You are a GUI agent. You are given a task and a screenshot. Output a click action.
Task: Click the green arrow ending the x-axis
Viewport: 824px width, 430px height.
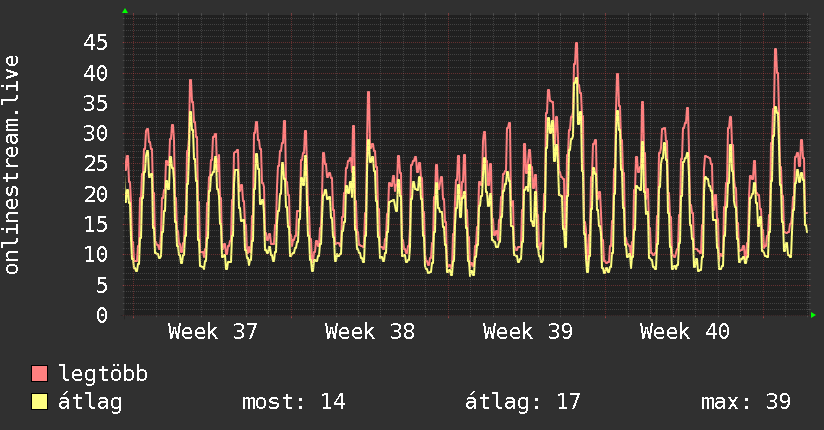(813, 315)
